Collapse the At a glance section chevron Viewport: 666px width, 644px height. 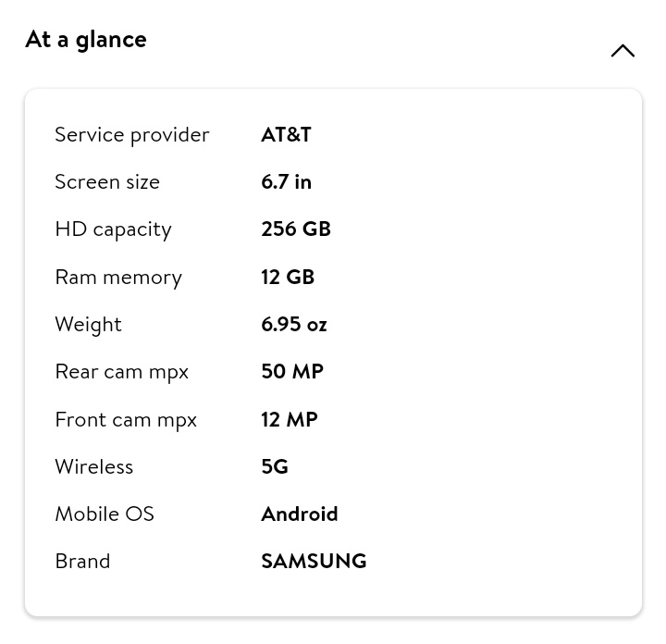point(623,51)
